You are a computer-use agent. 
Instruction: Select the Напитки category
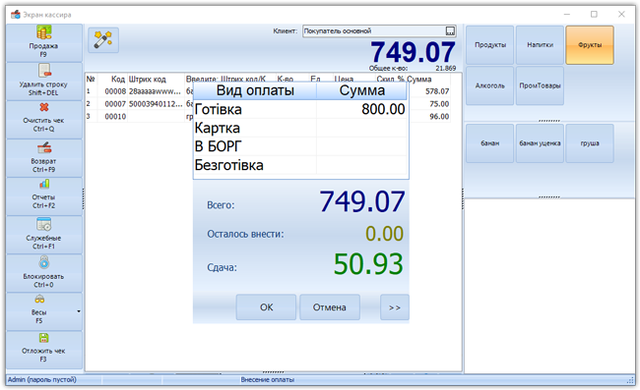coord(540,45)
